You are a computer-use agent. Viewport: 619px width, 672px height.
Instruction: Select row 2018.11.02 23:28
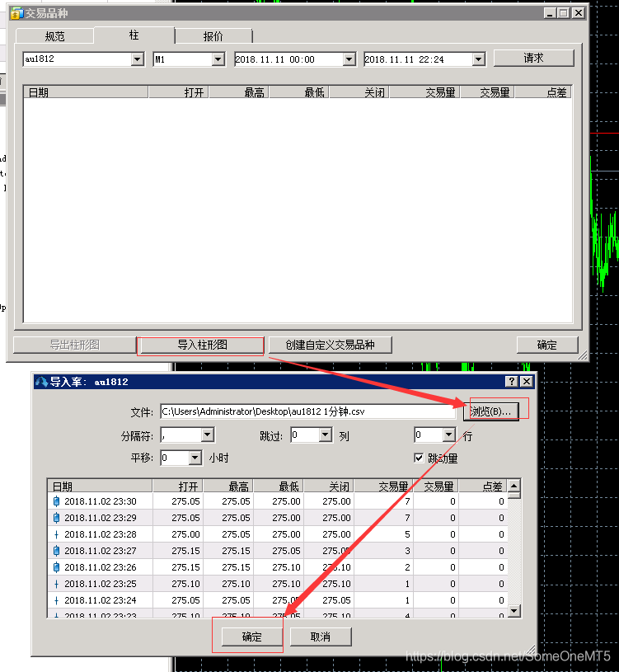pyautogui.click(x=278, y=534)
